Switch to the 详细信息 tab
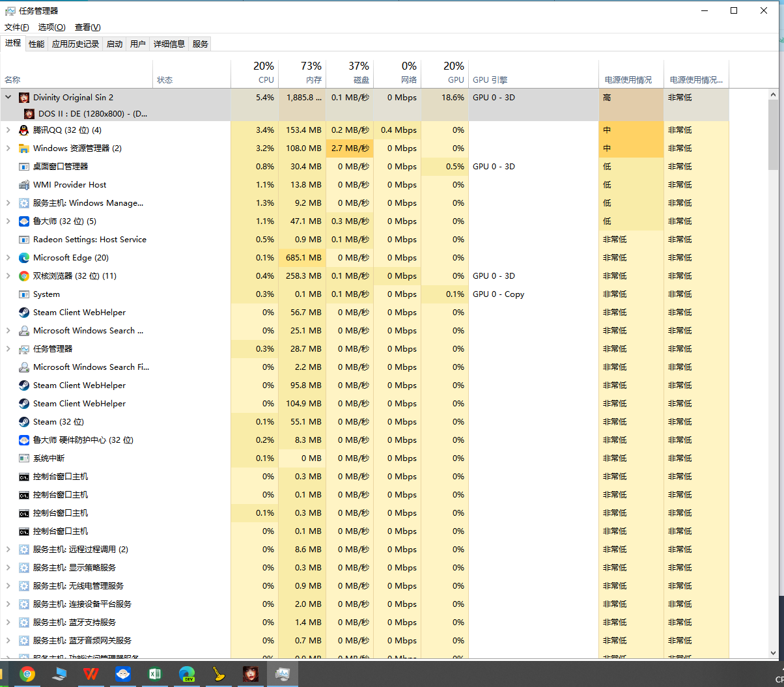This screenshot has height=687, width=784. [x=169, y=44]
